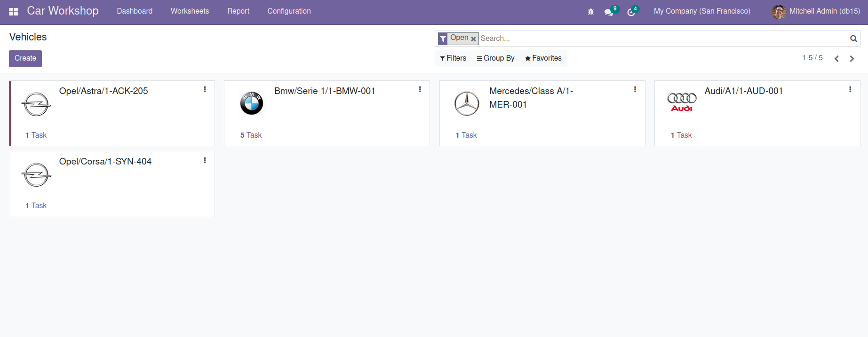Click Mitchell Admin avatar picture
Viewport: 868px width, 337px height.
click(x=779, y=12)
